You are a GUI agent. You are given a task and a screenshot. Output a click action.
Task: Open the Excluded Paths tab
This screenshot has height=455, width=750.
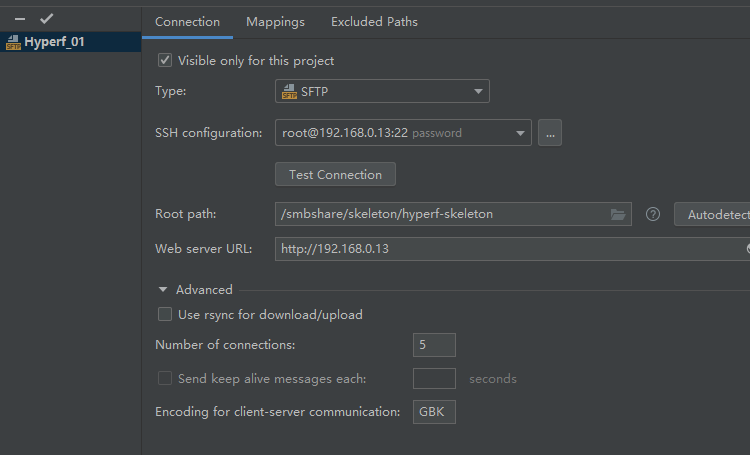point(374,22)
